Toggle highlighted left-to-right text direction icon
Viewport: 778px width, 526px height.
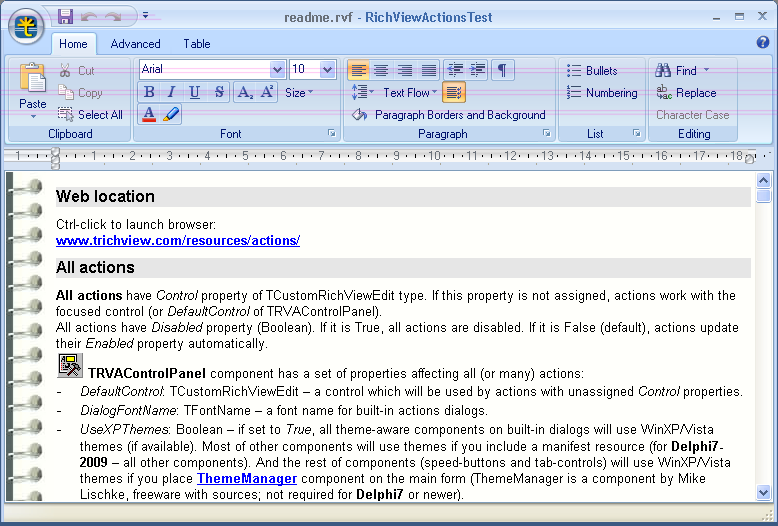coord(454,92)
